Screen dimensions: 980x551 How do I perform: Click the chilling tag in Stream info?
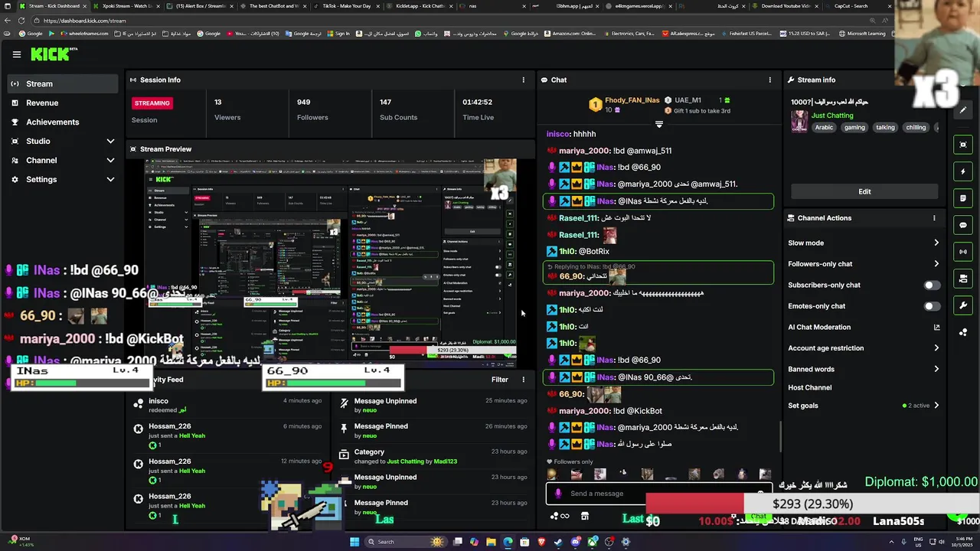tap(916, 128)
